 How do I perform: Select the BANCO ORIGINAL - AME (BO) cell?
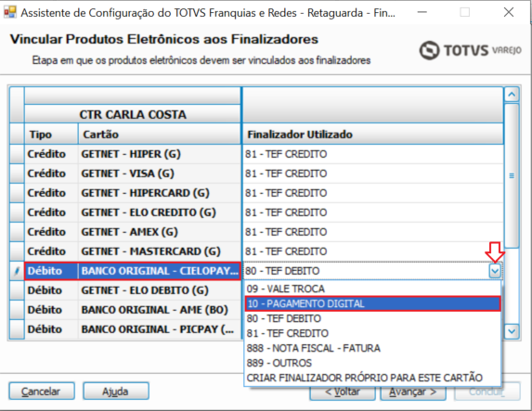pos(160,310)
